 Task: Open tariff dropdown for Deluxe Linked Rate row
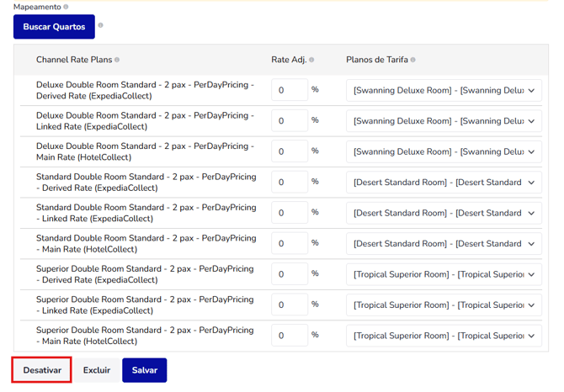[444, 121]
